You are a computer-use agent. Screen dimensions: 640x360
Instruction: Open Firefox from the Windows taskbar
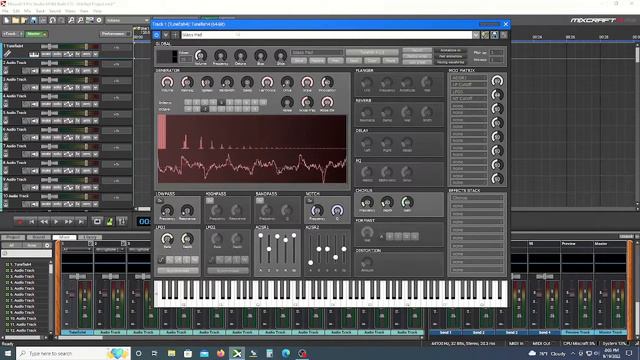pos(220,353)
